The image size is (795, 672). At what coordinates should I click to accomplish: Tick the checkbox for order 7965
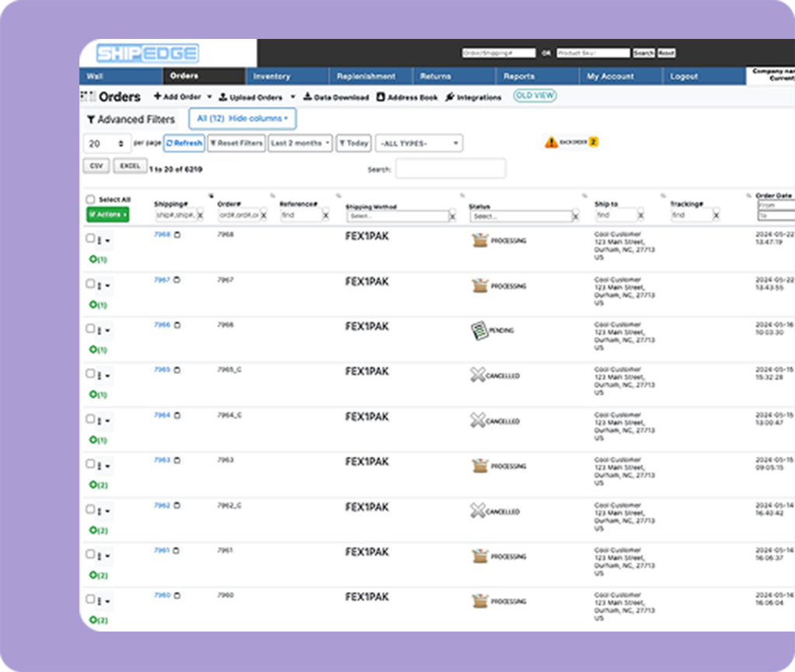pyautogui.click(x=90, y=374)
